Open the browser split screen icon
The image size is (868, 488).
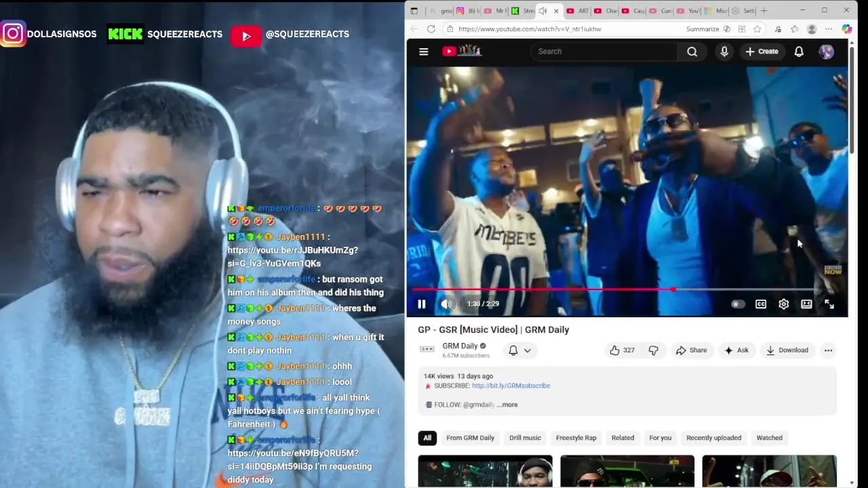(x=741, y=29)
